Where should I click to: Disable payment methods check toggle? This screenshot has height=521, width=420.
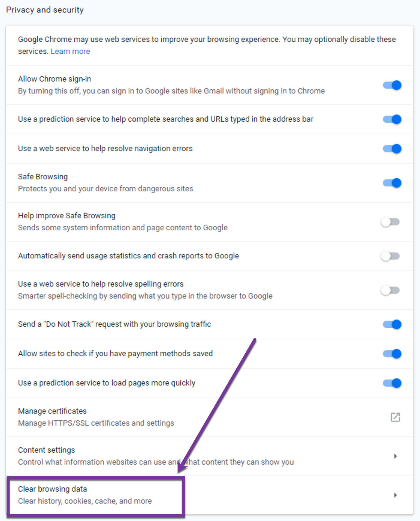392,354
